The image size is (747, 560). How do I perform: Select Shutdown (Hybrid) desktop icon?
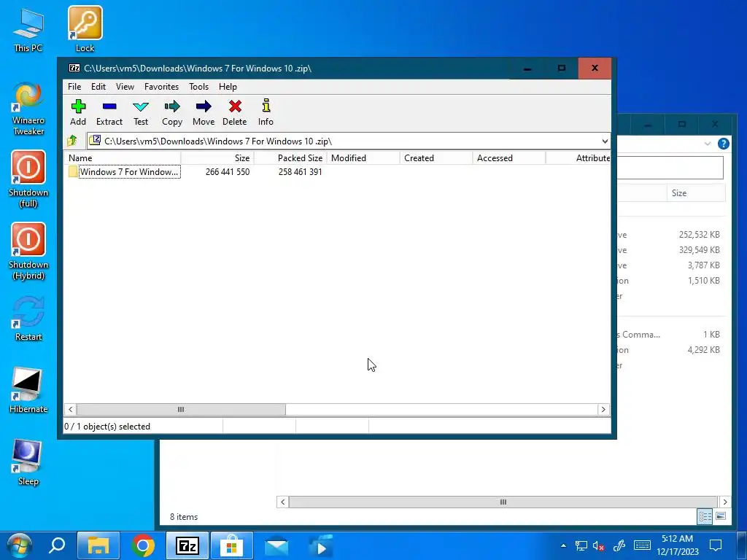(x=28, y=252)
